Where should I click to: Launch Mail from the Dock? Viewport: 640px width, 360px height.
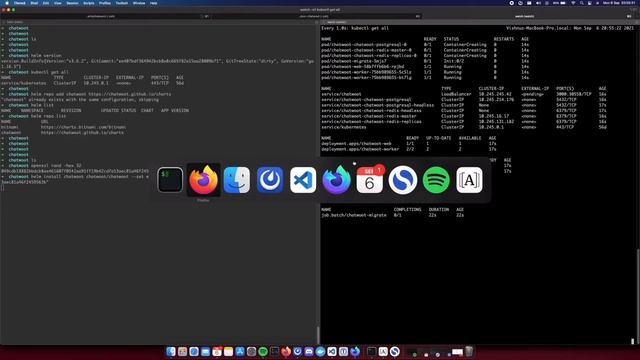[205, 351]
